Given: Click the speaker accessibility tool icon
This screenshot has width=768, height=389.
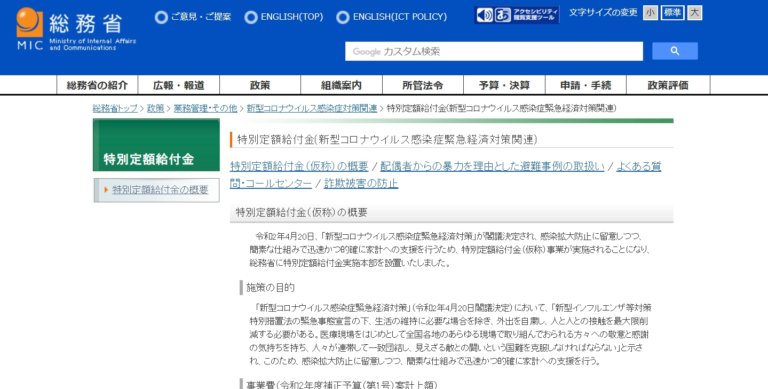Looking at the screenshot, I should tap(484, 15).
